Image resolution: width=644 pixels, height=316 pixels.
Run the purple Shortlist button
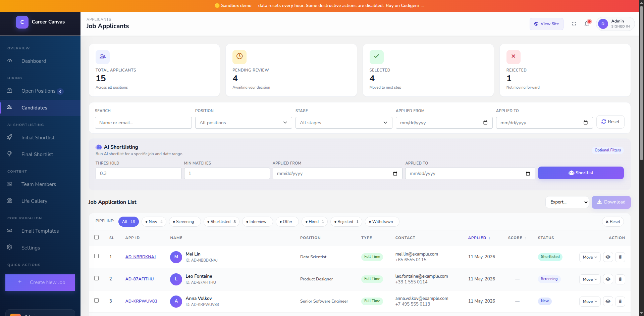click(581, 173)
